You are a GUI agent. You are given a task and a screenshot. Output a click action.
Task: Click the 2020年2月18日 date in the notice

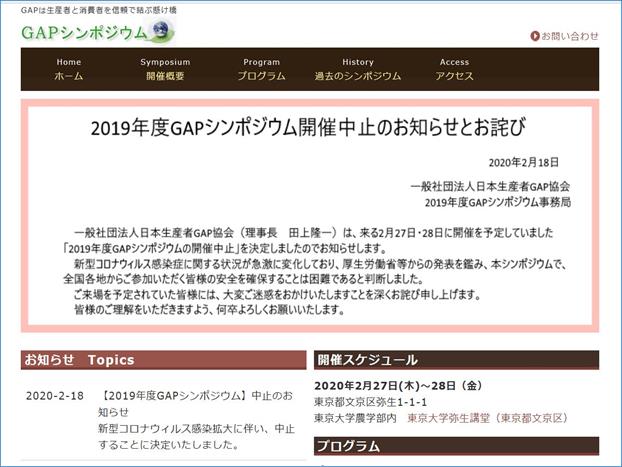coord(524,162)
